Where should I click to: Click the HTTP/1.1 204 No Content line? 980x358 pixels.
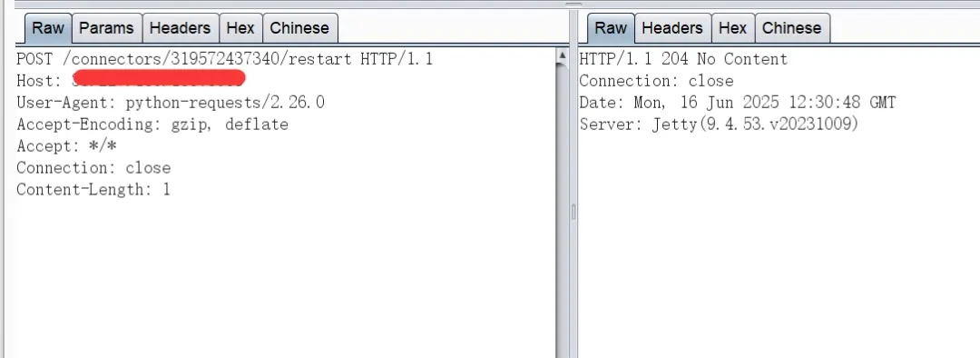point(683,59)
